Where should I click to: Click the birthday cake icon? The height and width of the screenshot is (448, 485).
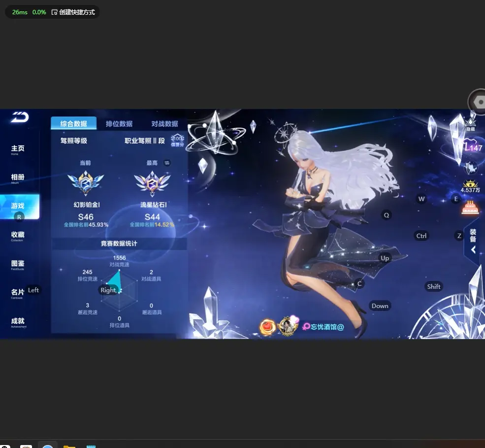470,207
